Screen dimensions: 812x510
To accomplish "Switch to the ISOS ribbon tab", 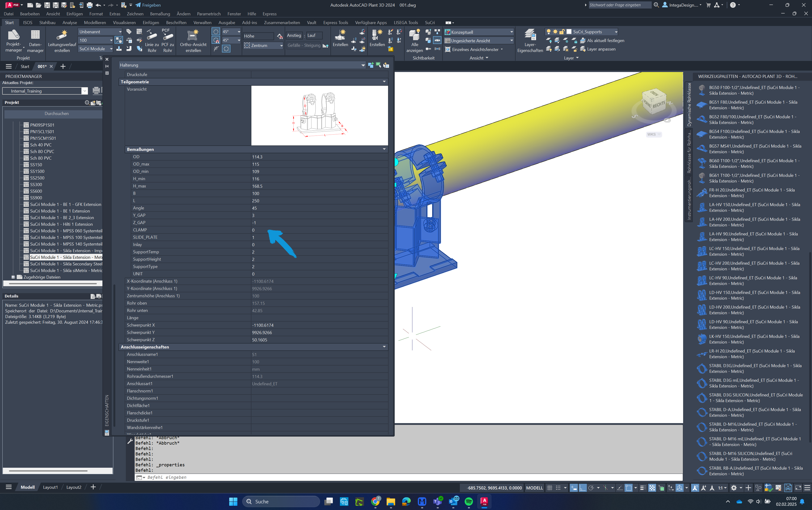I will click(x=28, y=23).
